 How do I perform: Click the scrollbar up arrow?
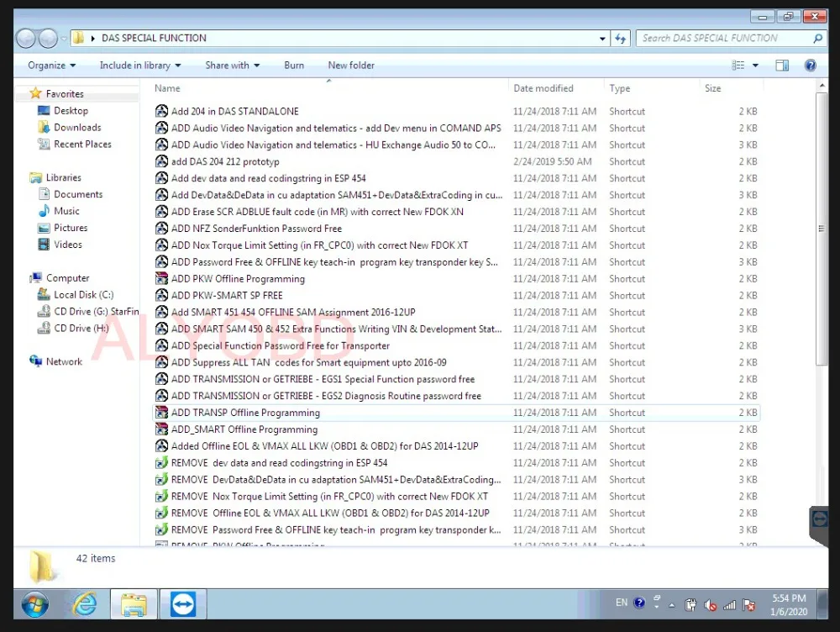tap(822, 86)
